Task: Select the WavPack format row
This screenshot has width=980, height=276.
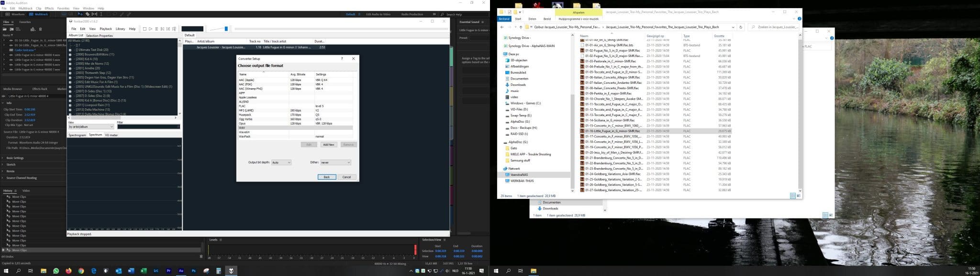Action: tap(296, 137)
